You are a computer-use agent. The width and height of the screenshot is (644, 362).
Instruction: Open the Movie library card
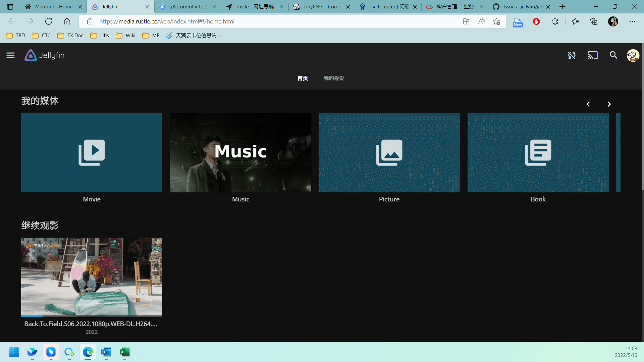[92, 153]
